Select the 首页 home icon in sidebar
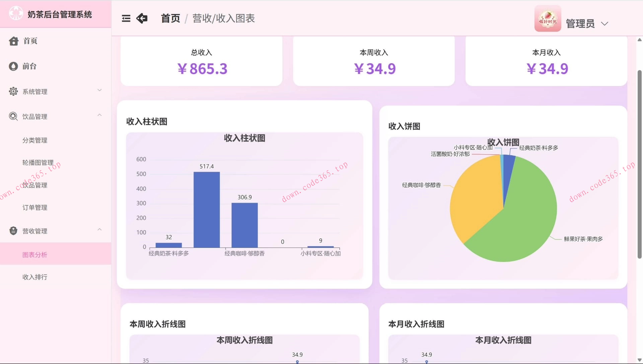 tap(13, 41)
